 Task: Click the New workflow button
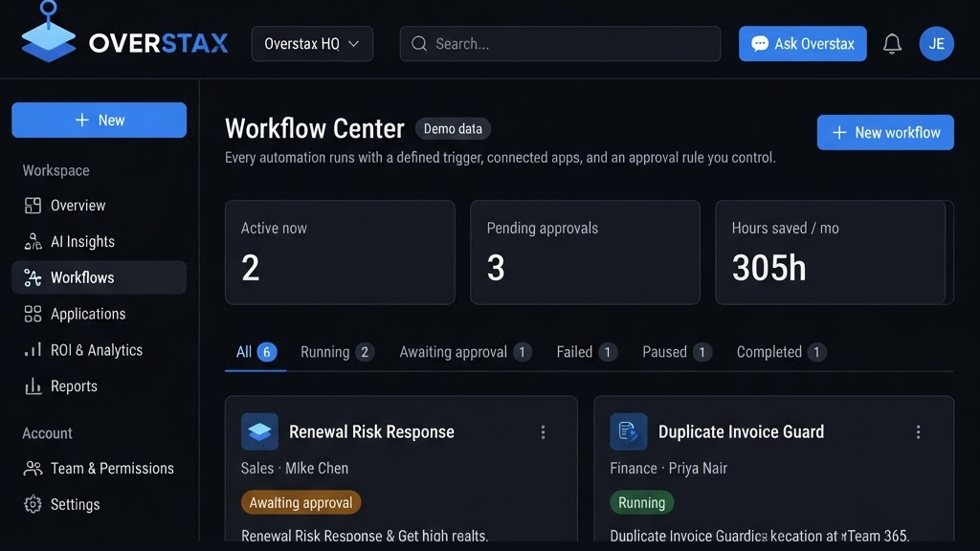coord(885,132)
